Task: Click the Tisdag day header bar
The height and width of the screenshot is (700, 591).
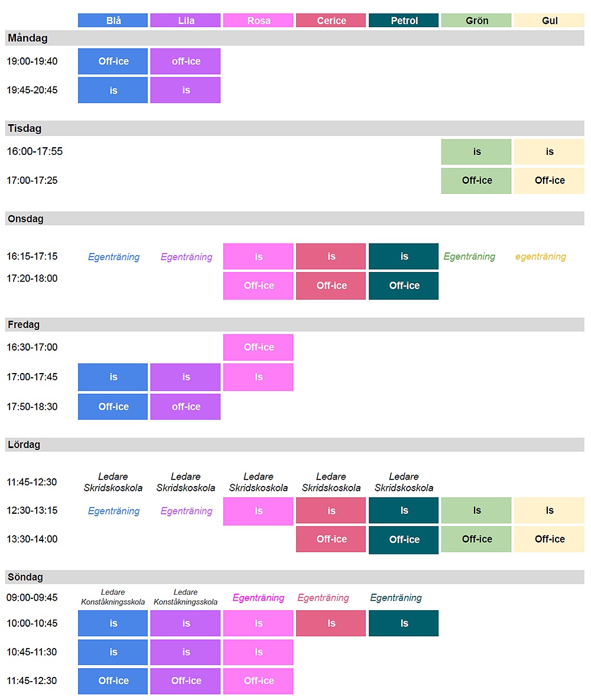Action: [x=295, y=128]
